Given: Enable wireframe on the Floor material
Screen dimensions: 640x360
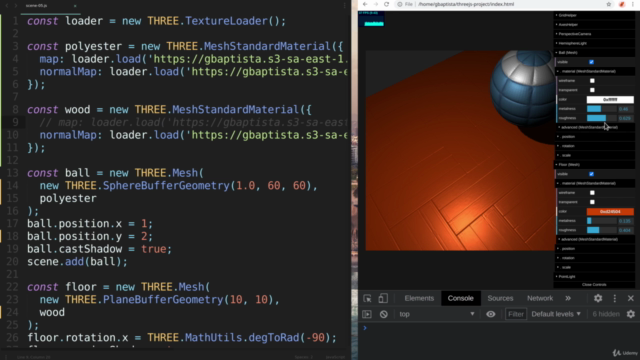Looking at the screenshot, I should 592,193.
